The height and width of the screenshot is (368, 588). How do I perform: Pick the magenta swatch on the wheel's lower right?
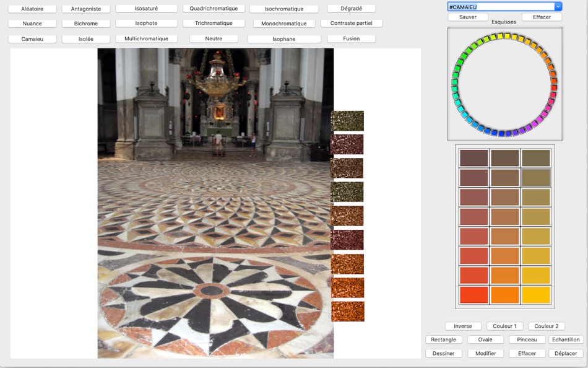pos(540,120)
